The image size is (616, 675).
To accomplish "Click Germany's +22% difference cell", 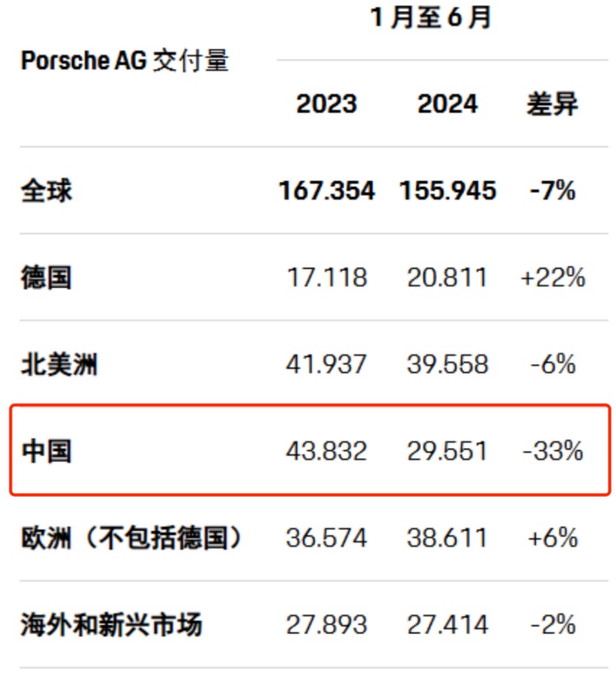I will coord(553,278).
